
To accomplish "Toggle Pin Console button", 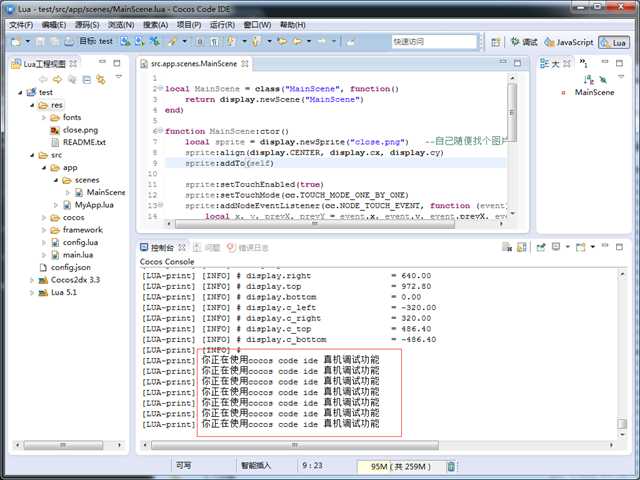I will [541, 247].
